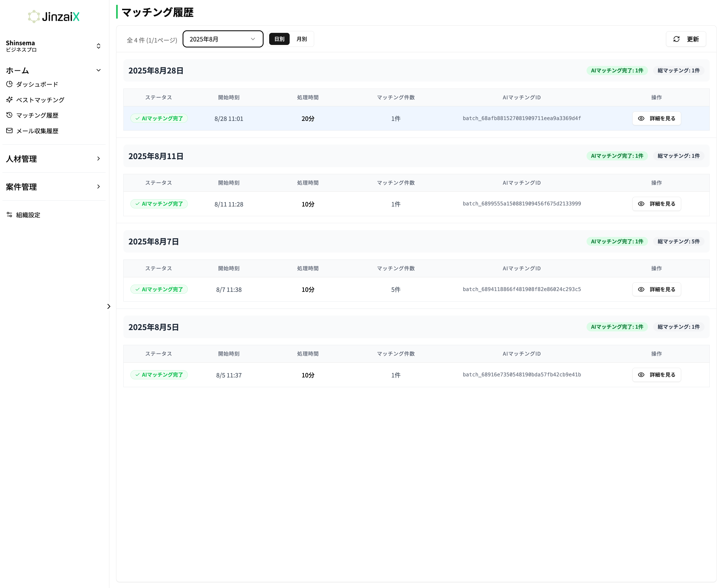Image resolution: width=721 pixels, height=588 pixels.
Task: Click AIマッチング完了 status badge for 8/28
Action: click(159, 118)
